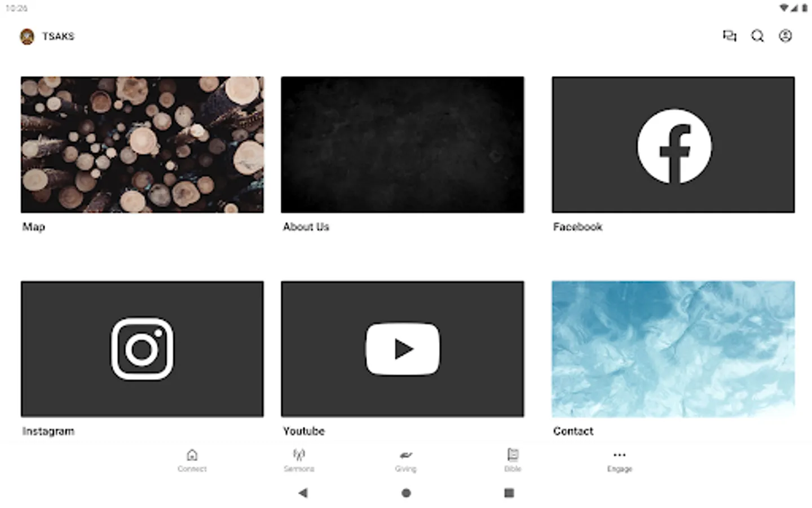Tap the Android home button
Image resolution: width=812 pixels, height=508 pixels.
pyautogui.click(x=406, y=493)
